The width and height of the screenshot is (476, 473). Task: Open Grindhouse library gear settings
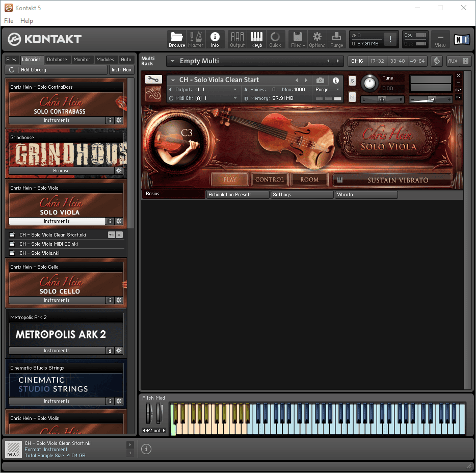tap(119, 171)
